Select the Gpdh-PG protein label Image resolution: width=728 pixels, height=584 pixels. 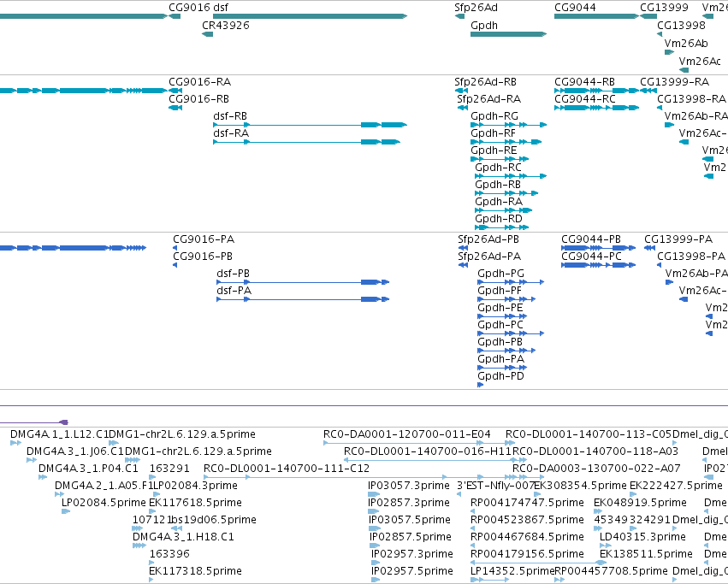501,274
